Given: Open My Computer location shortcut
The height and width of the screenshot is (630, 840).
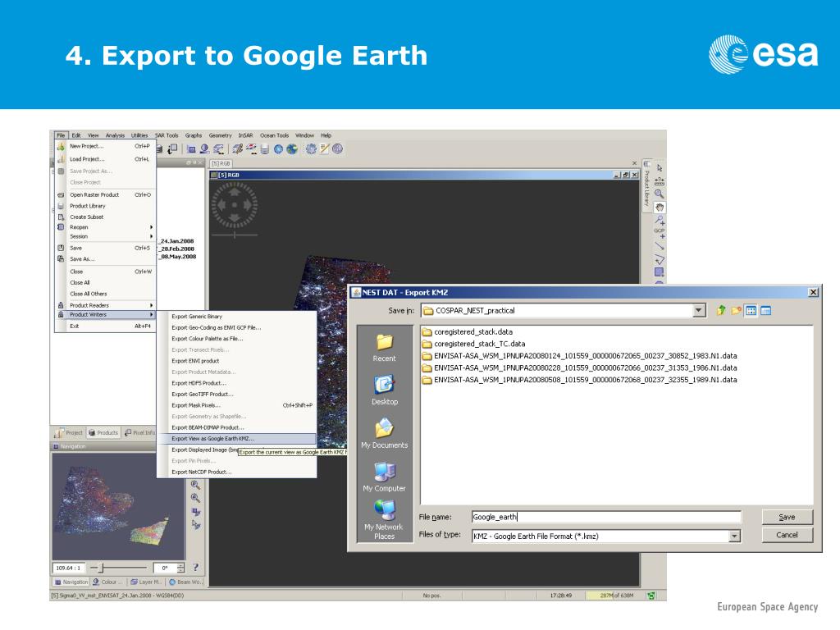Looking at the screenshot, I should (x=384, y=477).
